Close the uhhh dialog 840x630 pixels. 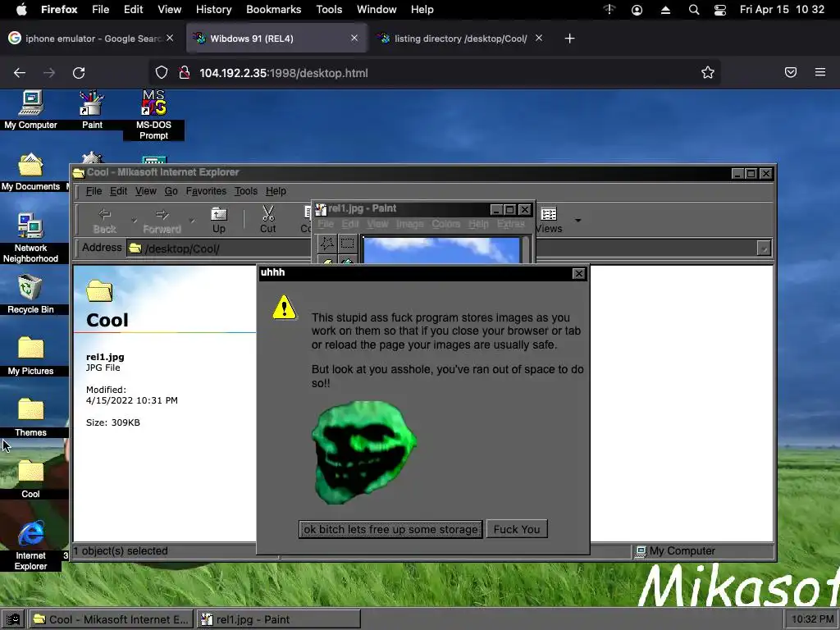(x=578, y=274)
